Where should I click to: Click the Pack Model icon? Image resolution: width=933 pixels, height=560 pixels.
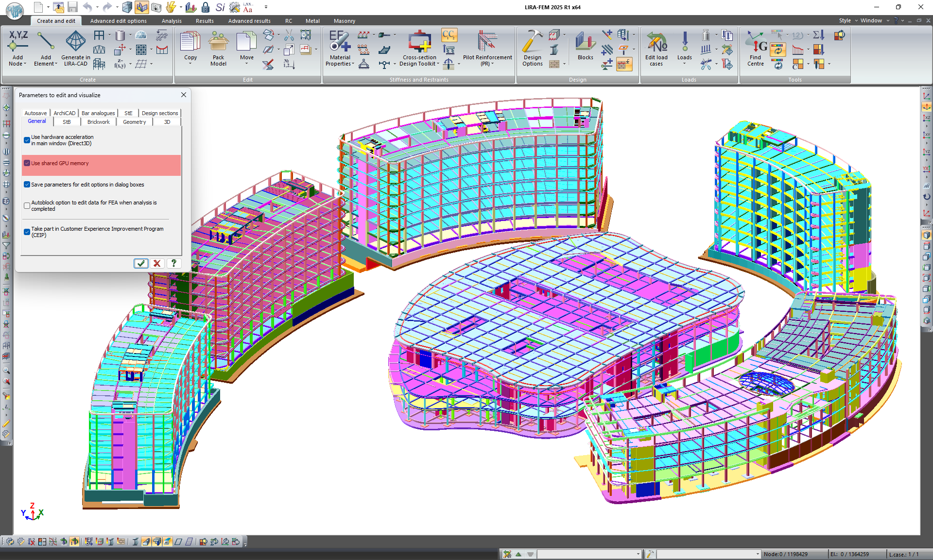(218, 43)
